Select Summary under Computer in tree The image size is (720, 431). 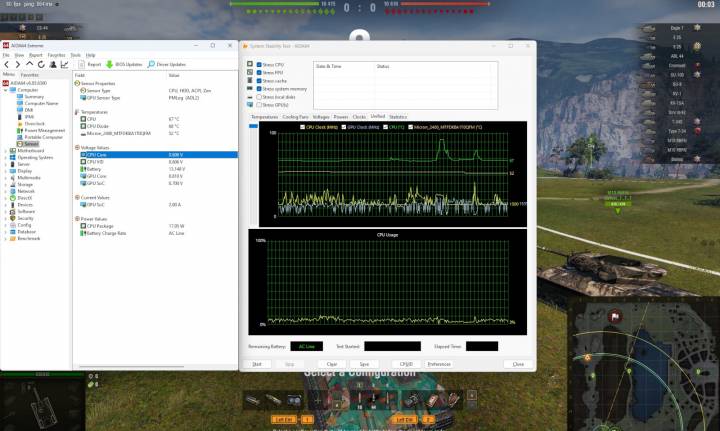coord(30,97)
